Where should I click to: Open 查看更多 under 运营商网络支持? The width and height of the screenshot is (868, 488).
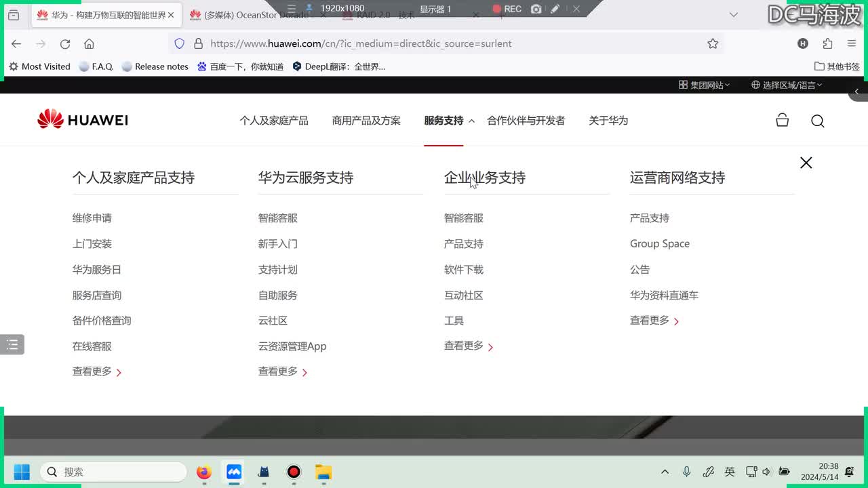pos(654,321)
